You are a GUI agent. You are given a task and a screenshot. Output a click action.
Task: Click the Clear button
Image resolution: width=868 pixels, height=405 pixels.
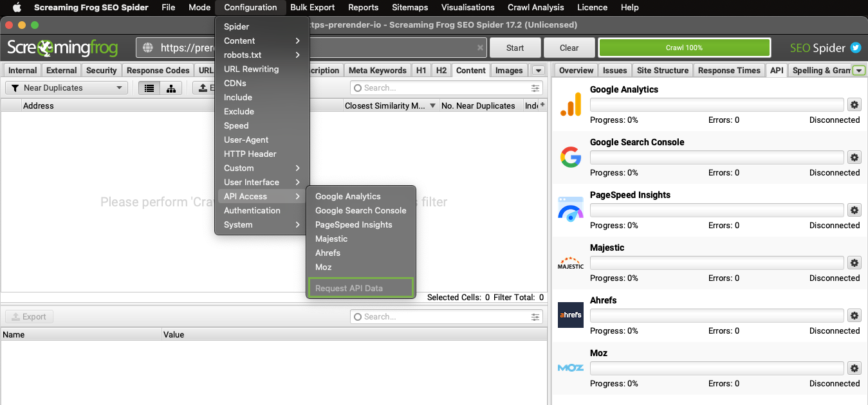point(569,48)
